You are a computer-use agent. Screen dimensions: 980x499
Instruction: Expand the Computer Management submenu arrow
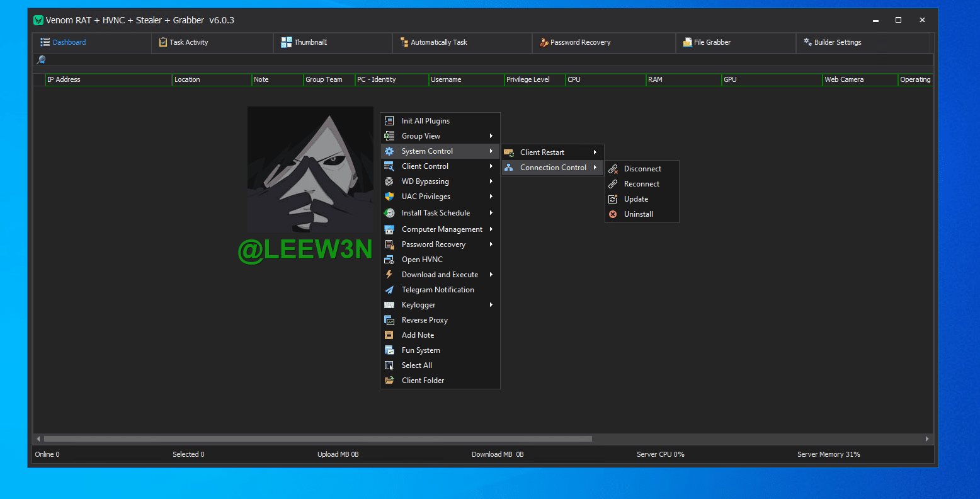(x=491, y=229)
